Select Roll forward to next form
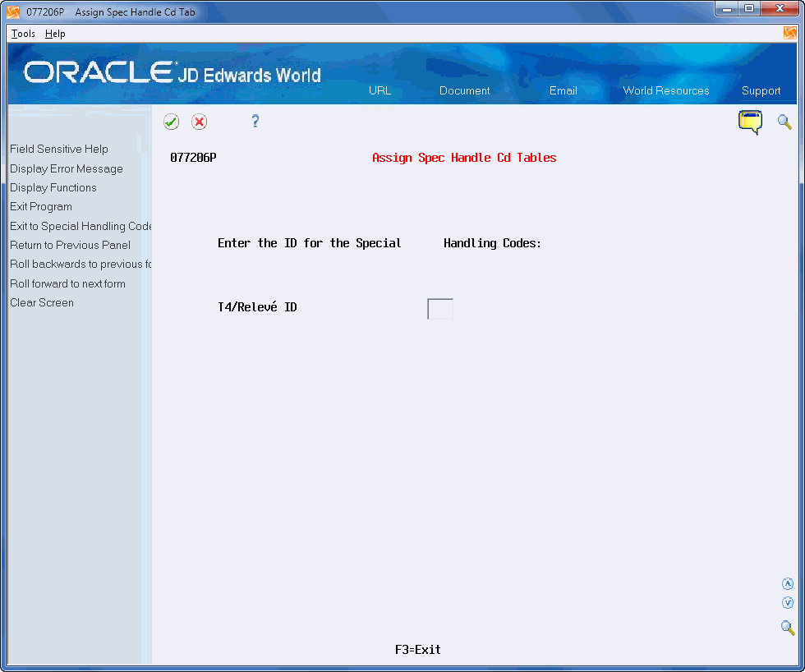Screen dimensions: 805x672 pyautogui.click(x=67, y=284)
